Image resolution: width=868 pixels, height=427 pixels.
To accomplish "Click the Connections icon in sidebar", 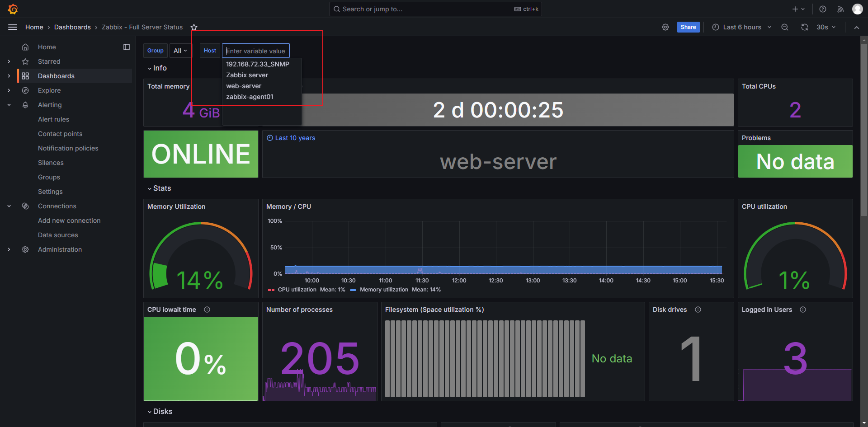I will point(25,206).
